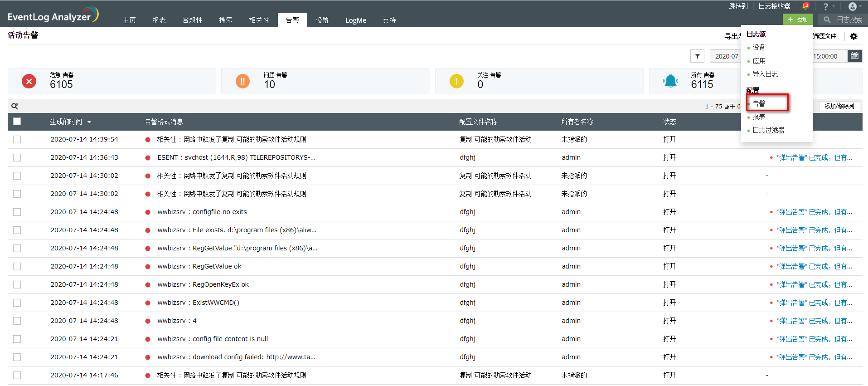Viewport: 868px width, 386px height.
Task: Select checkbox for 14:36:43 ESENT alert
Action: pos(17,158)
